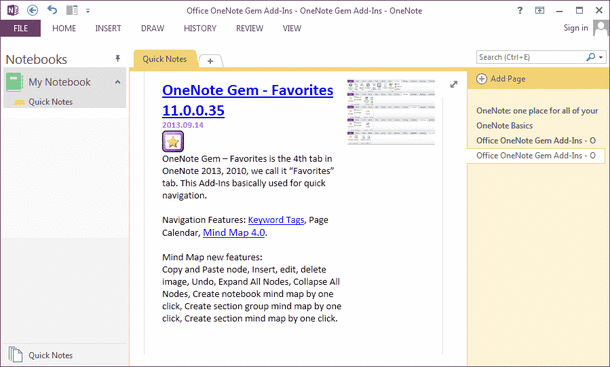
Task: Click Sign in link
Action: pyautogui.click(x=576, y=28)
